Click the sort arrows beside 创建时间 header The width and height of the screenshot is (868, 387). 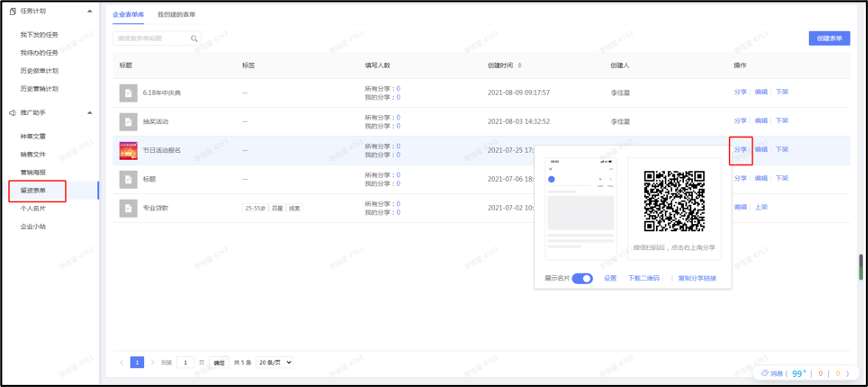(x=519, y=65)
